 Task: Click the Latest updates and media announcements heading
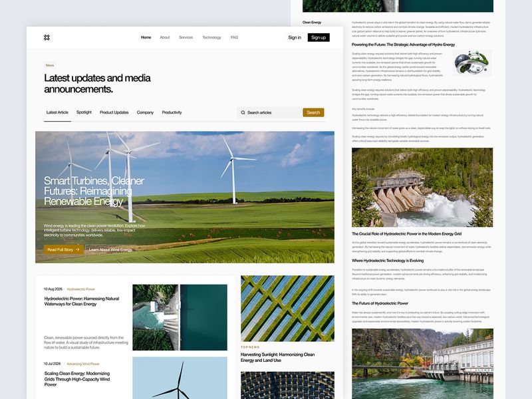click(97, 84)
